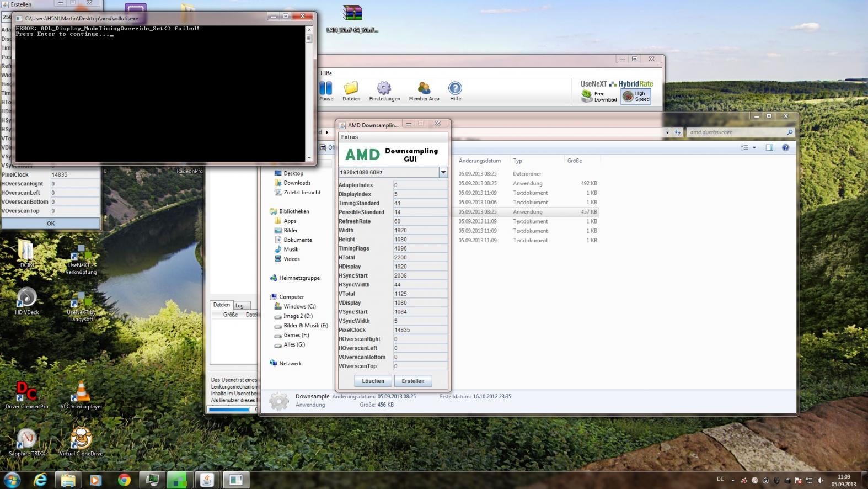
Task: Click the AdapterIndex value field
Action: (x=420, y=185)
